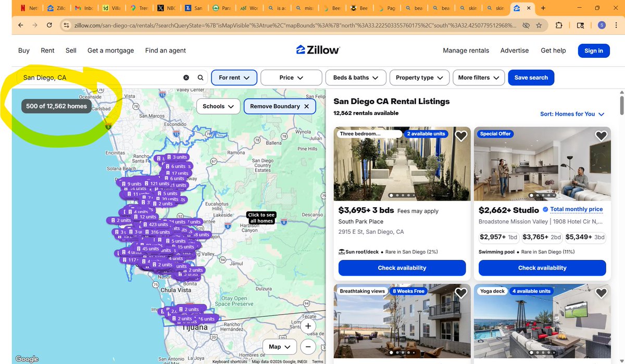The height and width of the screenshot is (364, 625).
Task: View site information icon in address bar
Action: [x=66, y=25]
